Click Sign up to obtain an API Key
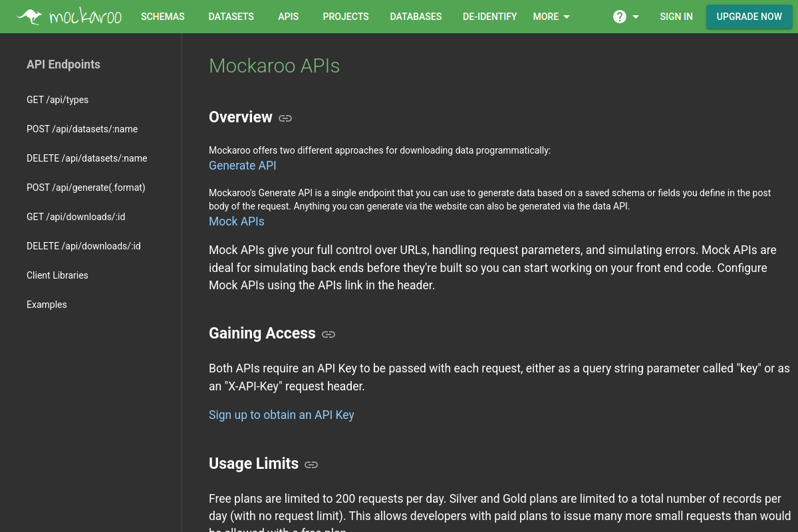 click(x=281, y=415)
